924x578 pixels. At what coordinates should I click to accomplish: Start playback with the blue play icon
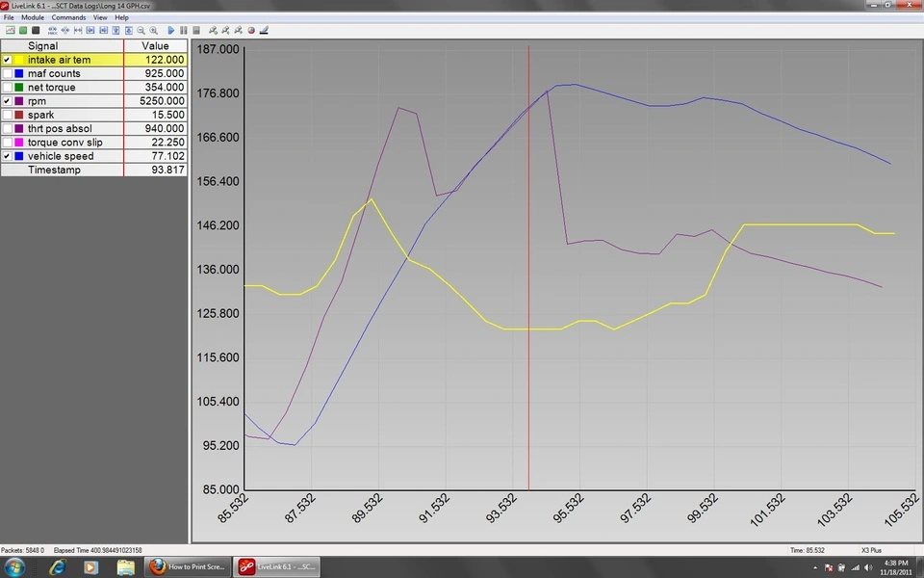tap(171, 30)
